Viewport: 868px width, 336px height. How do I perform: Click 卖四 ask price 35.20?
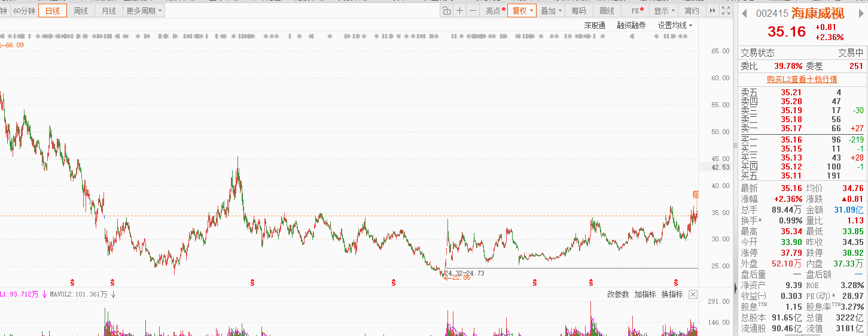791,101
